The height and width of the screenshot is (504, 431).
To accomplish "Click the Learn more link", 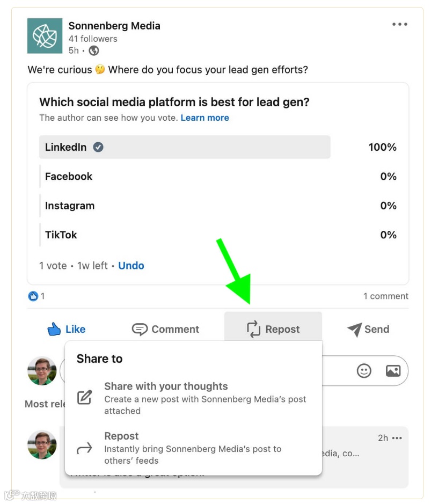I will click(x=204, y=118).
